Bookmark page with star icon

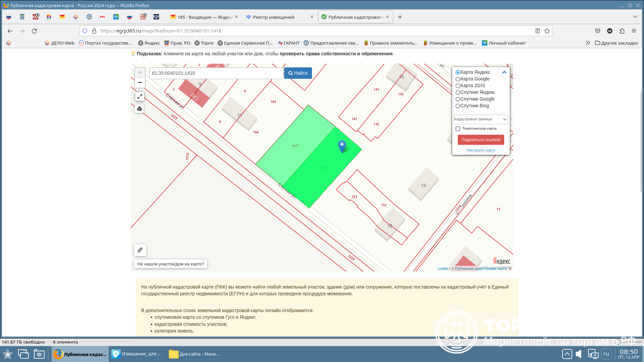click(547, 31)
